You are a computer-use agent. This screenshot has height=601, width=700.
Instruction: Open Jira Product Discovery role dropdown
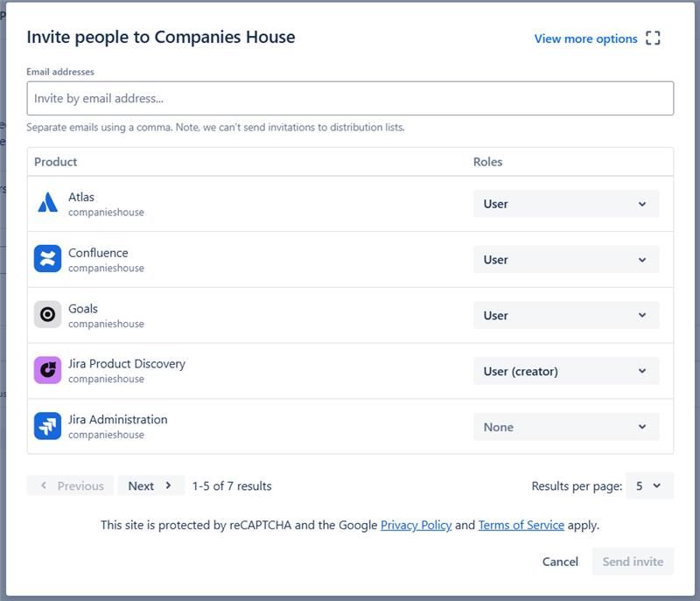(x=566, y=371)
